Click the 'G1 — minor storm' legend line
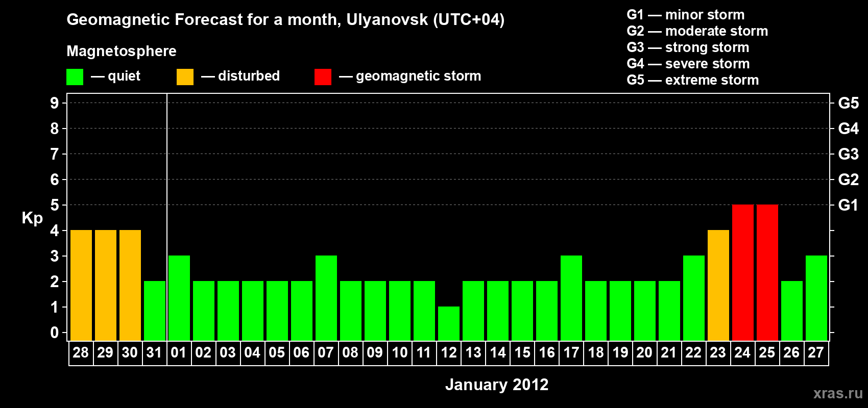 click(685, 15)
